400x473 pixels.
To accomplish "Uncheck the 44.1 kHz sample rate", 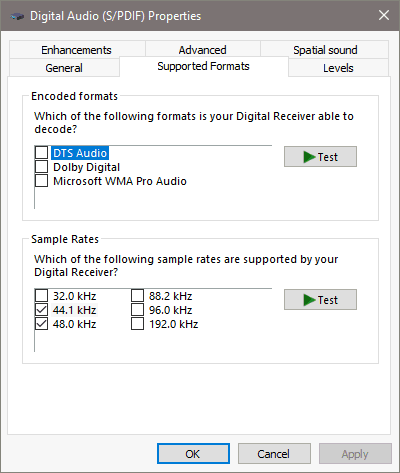I will point(41,310).
